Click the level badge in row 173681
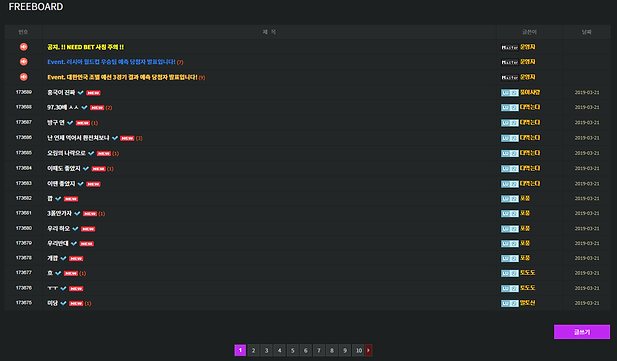This screenshot has width=617, height=361. click(510, 214)
